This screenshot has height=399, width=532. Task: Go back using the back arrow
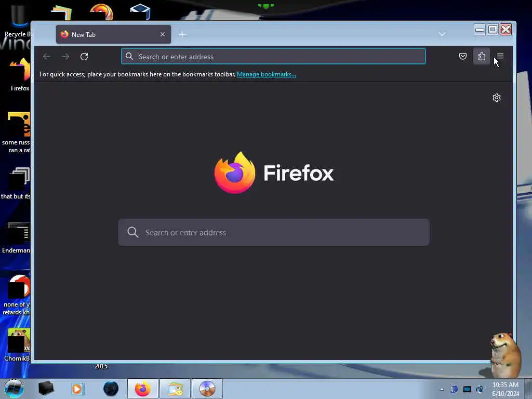[47, 57]
